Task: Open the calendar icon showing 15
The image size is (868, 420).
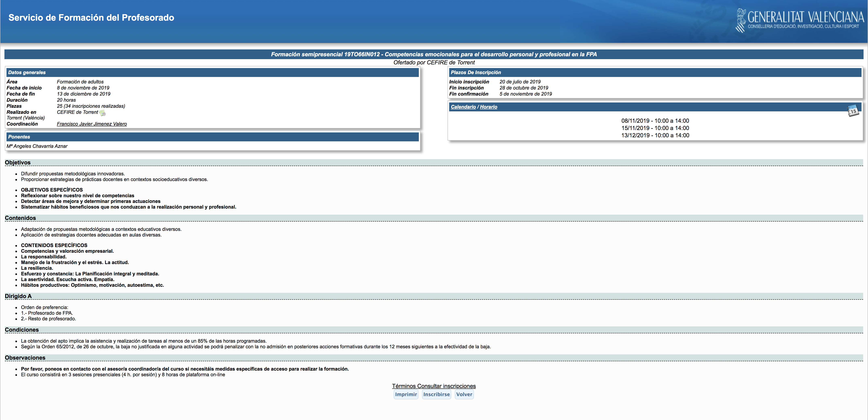Action: (853, 111)
